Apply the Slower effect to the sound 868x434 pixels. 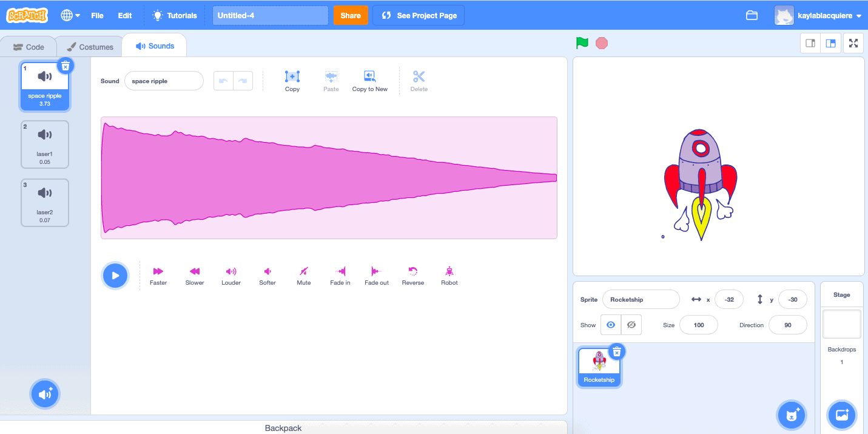click(194, 274)
